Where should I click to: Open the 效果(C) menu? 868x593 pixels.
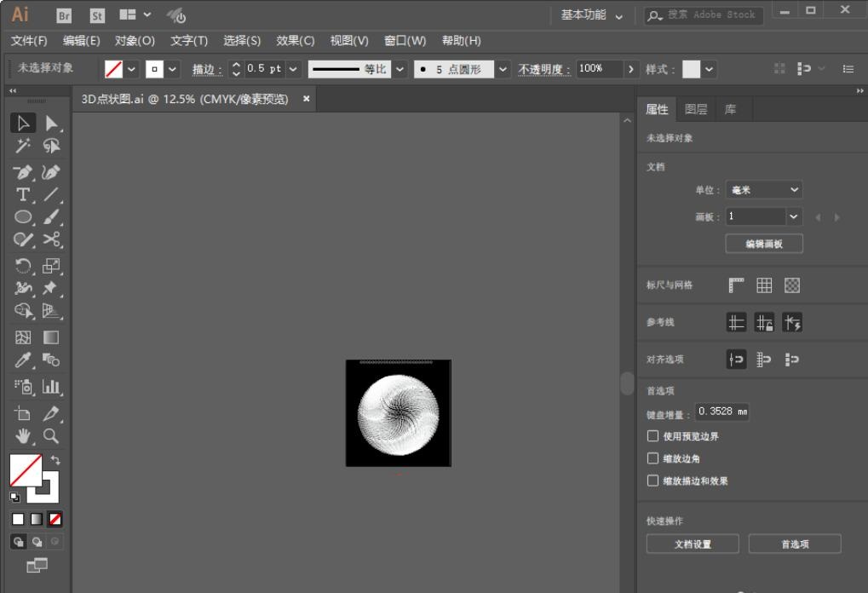point(295,41)
